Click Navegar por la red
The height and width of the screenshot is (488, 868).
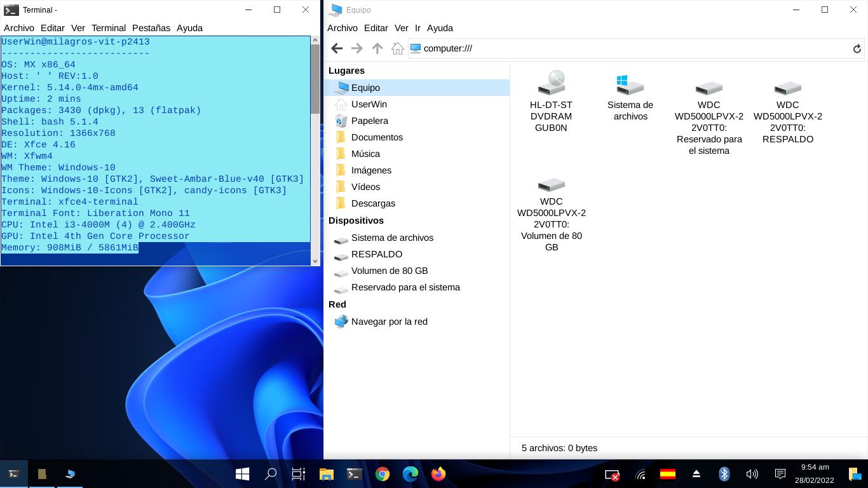pos(389,322)
